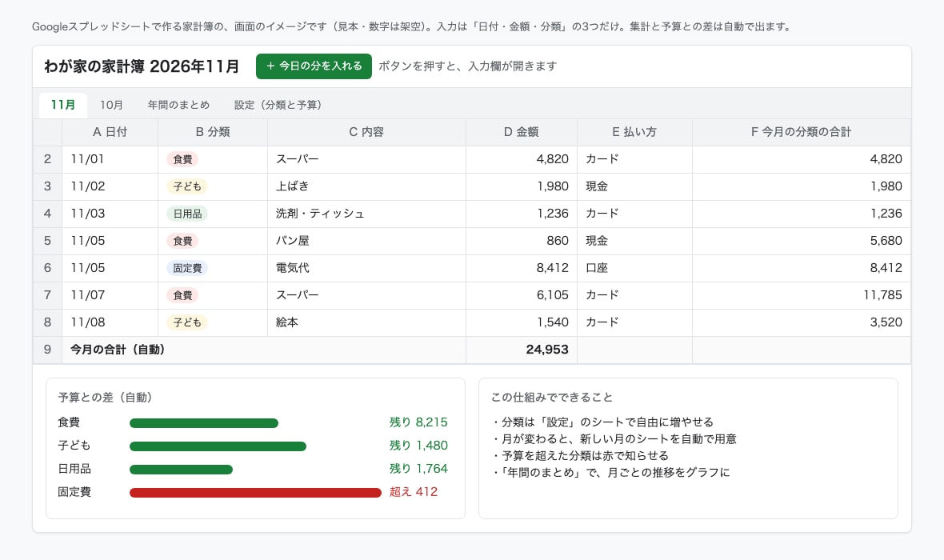Image resolution: width=944 pixels, height=560 pixels.
Task: Click the 残り 8,215 value
Action: pyautogui.click(x=418, y=422)
